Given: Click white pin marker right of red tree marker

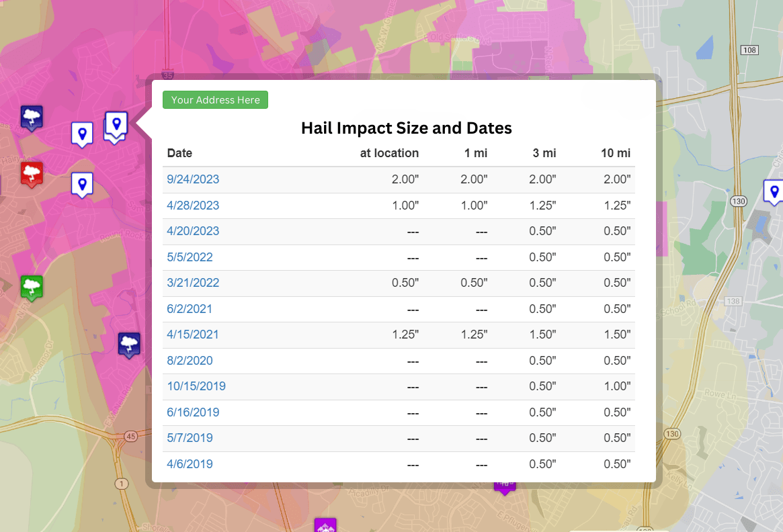Looking at the screenshot, I should coord(83,185).
